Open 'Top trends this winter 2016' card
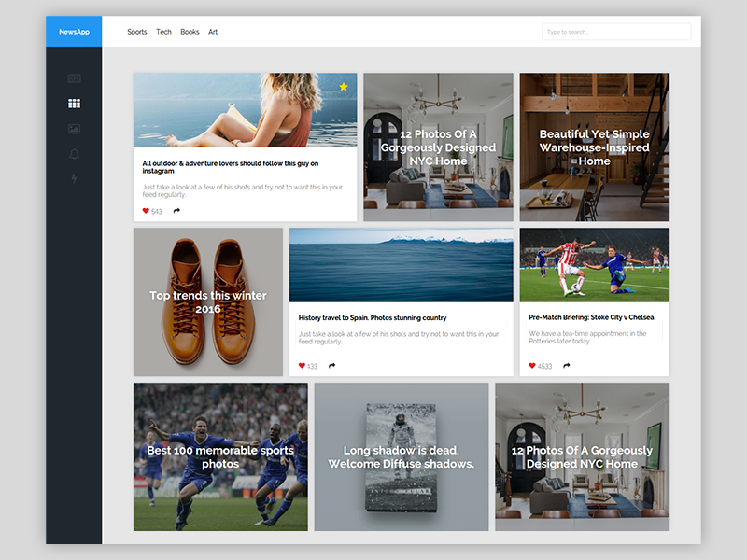The width and height of the screenshot is (747, 560). 207,301
